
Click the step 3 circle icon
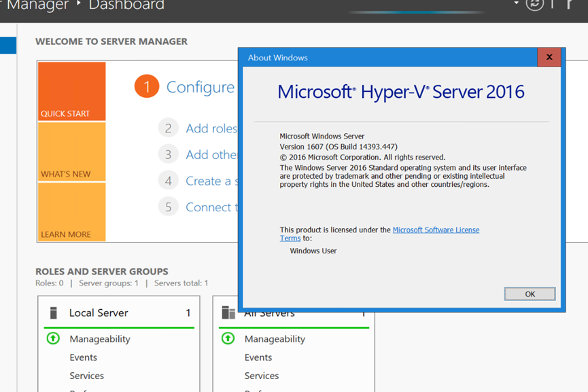(x=168, y=154)
